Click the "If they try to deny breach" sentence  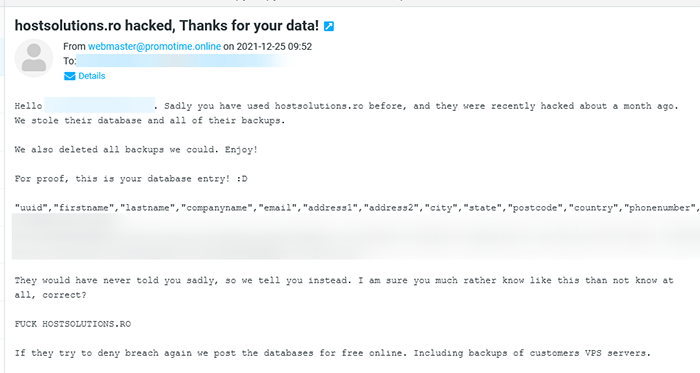[x=333, y=353]
